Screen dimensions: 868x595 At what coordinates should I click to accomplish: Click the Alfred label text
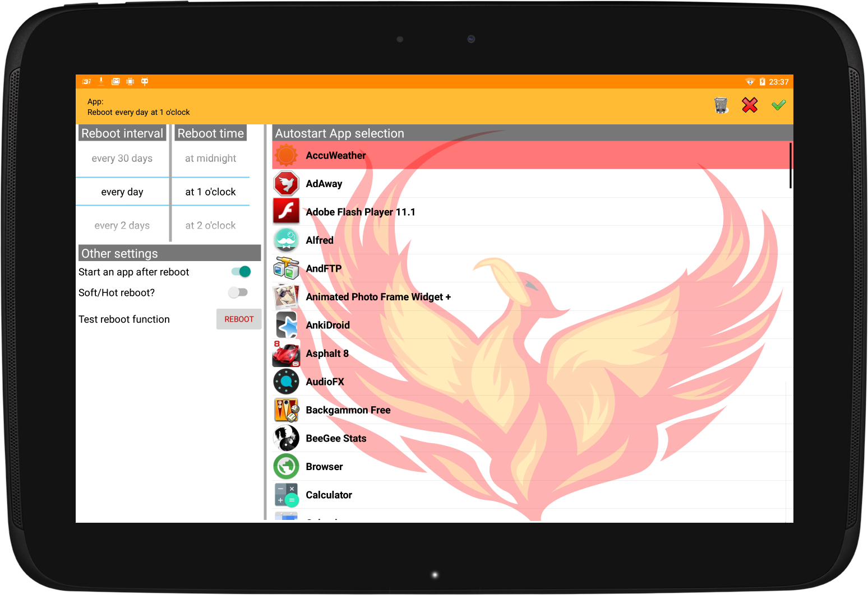pyautogui.click(x=320, y=240)
